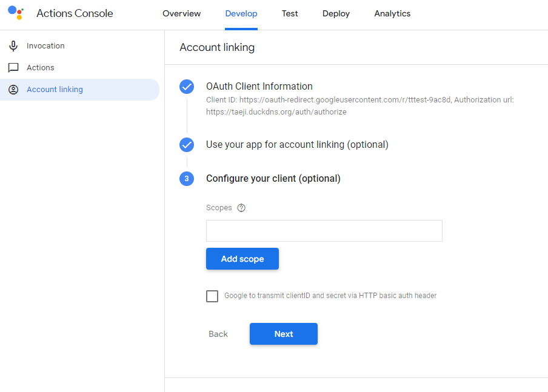Click the Add scope button
548x392 pixels.
click(242, 259)
